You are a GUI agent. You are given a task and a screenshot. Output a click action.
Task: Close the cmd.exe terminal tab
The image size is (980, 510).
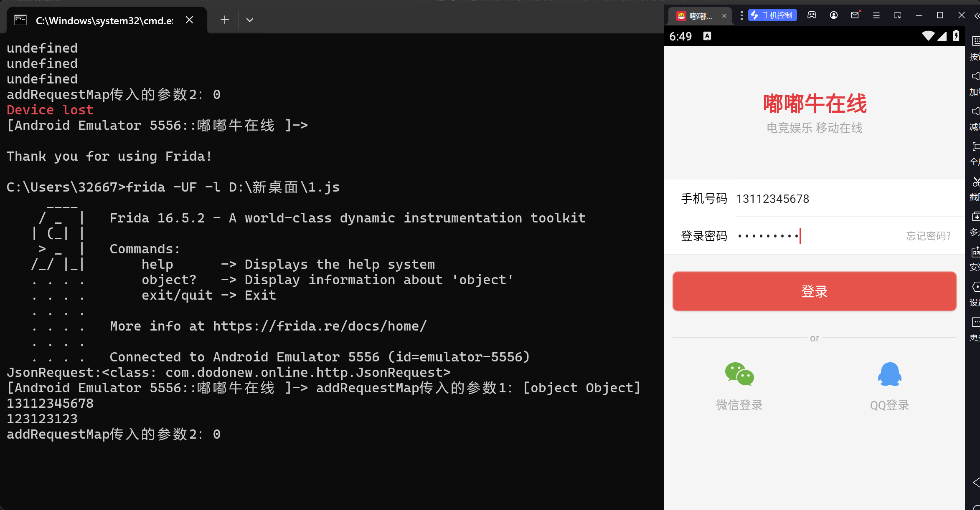[x=189, y=20]
